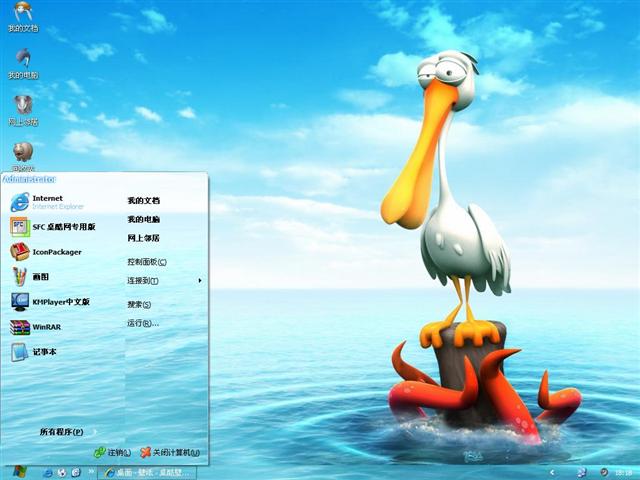Image resolution: width=640 pixels, height=480 pixels.
Task: Launch 记事本 notepad icon
Action: [x=20, y=352]
